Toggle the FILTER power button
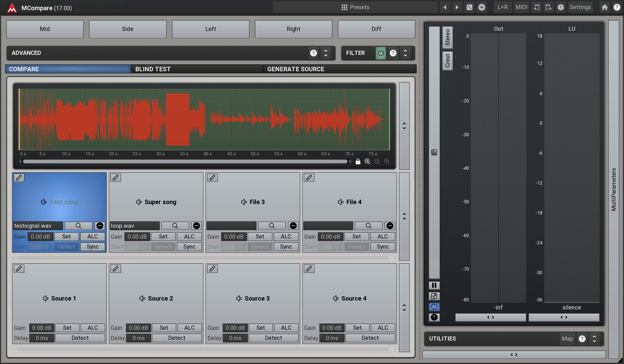 click(x=381, y=53)
